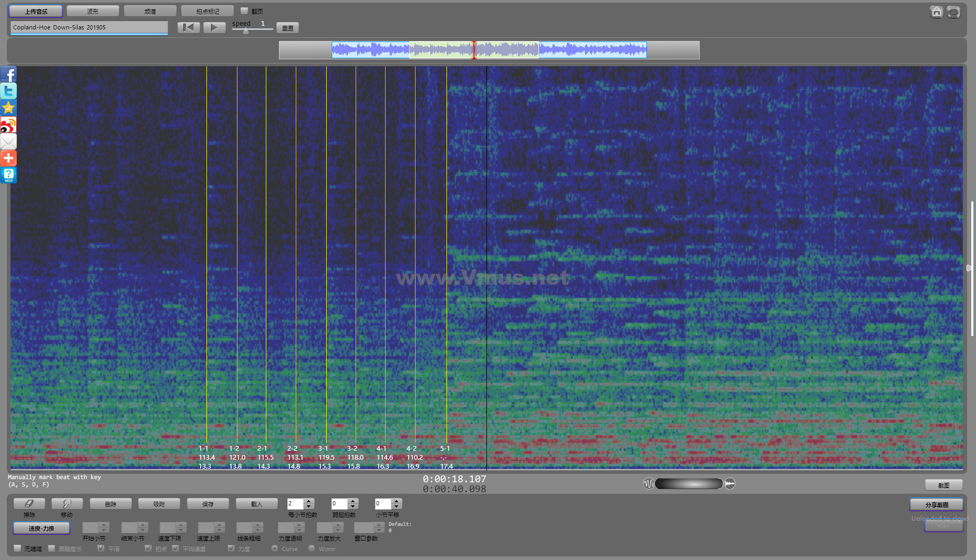
Task: Click the 删除 delete button
Action: pos(110,503)
